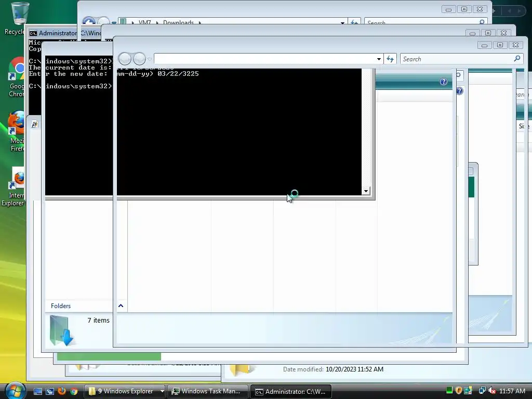Expand the Folders pane chevron
Image resolution: width=532 pixels, height=399 pixels.
[121, 305]
